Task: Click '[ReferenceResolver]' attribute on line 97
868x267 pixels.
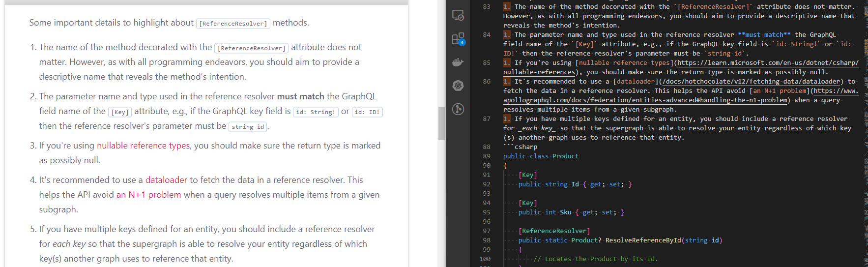Action: pyautogui.click(x=554, y=231)
